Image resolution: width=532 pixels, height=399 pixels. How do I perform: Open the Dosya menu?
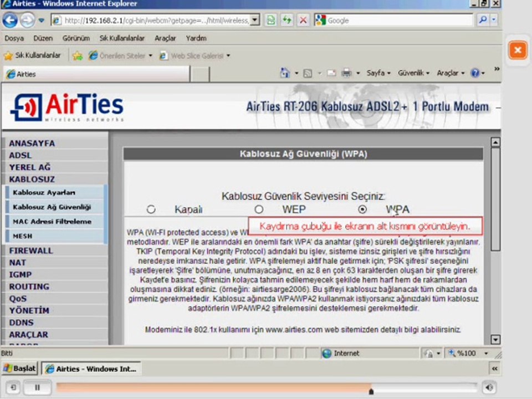pos(14,38)
